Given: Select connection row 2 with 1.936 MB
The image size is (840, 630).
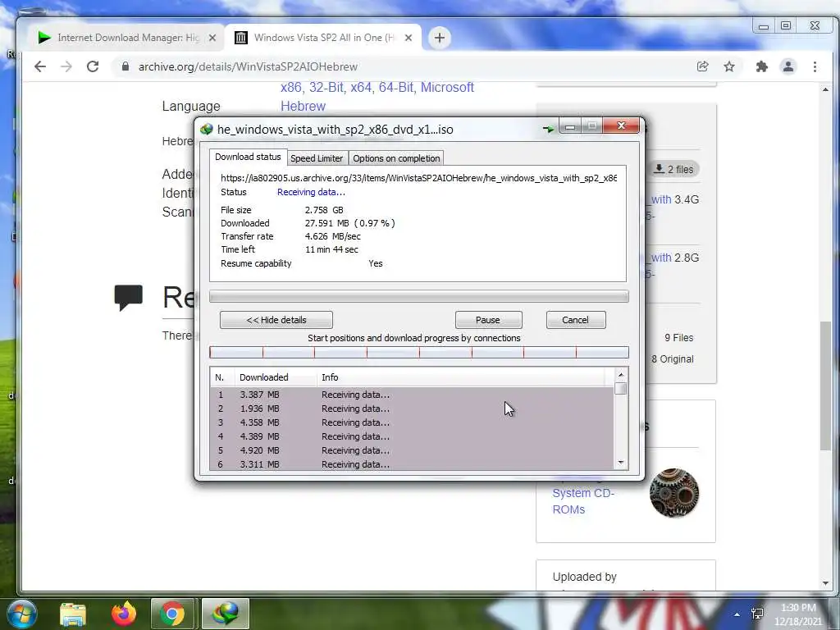Looking at the screenshot, I should click(x=412, y=409).
